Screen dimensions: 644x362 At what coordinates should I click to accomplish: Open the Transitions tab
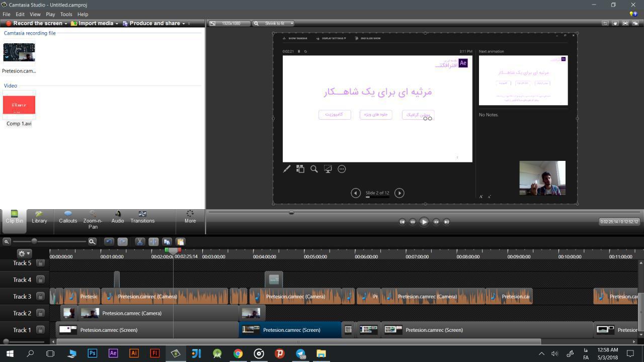coord(142,217)
